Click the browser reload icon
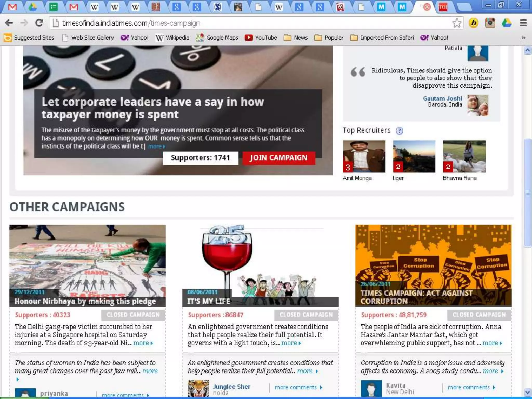This screenshot has width=532, height=399. point(39,23)
